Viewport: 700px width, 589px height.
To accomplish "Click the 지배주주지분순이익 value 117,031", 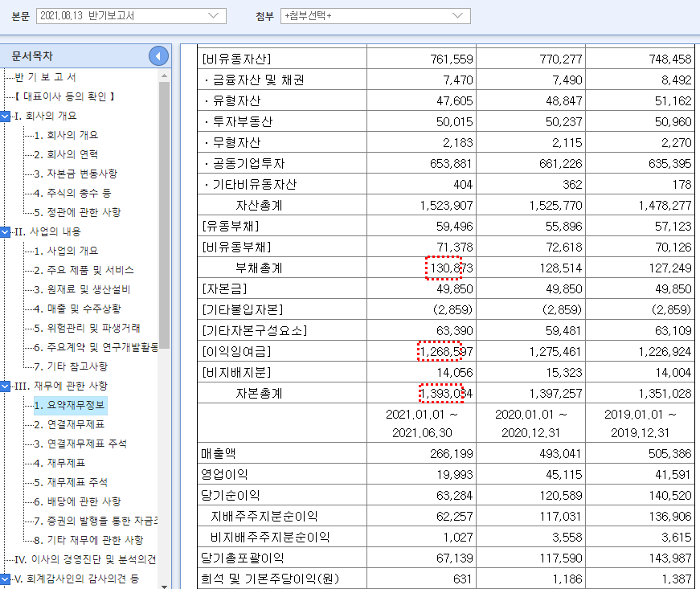I will click(561, 517).
